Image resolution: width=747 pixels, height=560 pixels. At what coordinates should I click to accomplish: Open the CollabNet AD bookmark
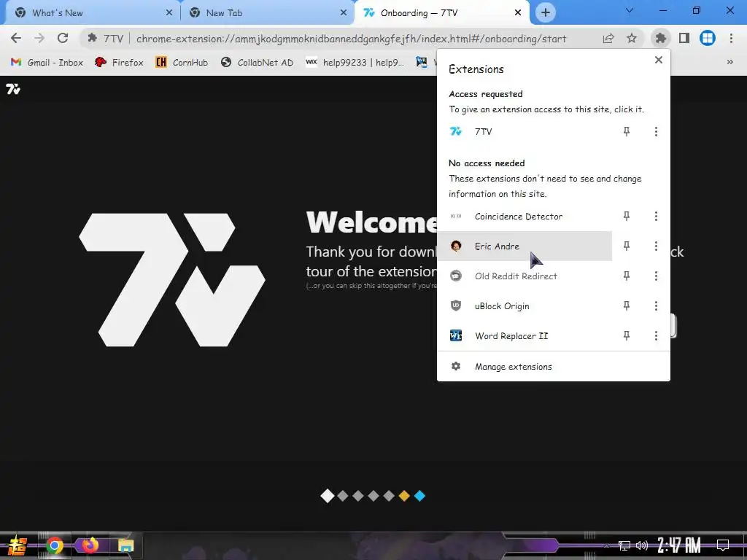(257, 63)
